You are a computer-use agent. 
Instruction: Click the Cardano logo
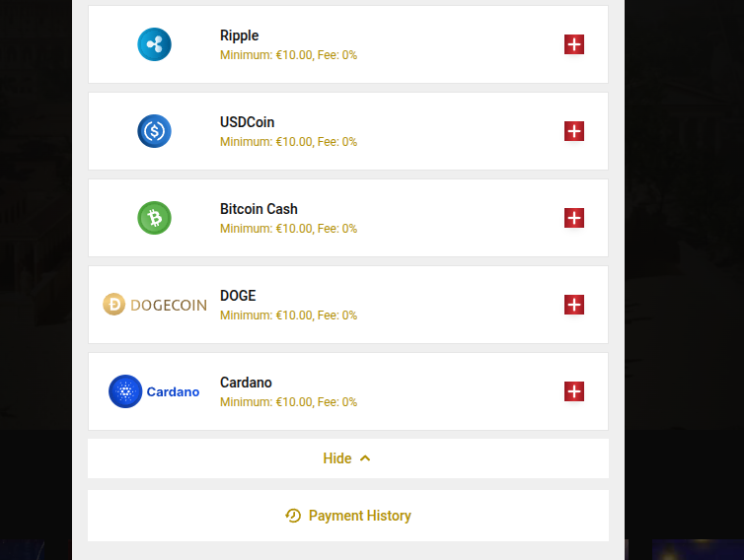point(154,391)
